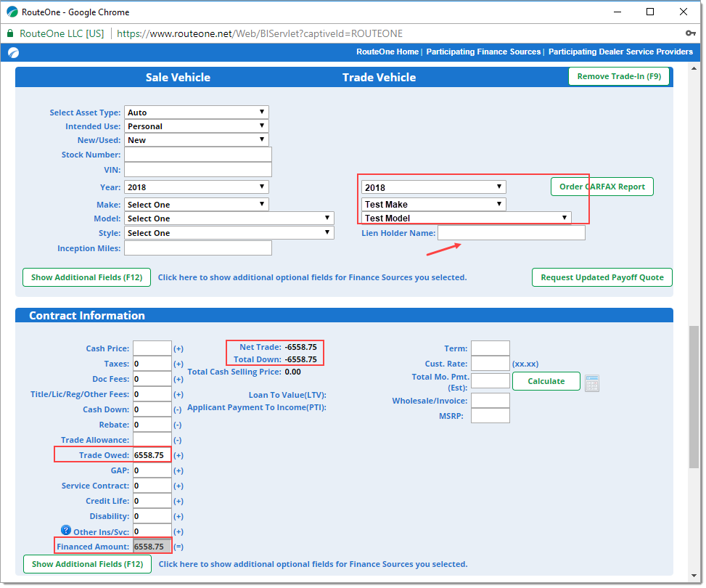The width and height of the screenshot is (706, 588).
Task: Click the Wholesale/Invoice input field
Action: 490,401
